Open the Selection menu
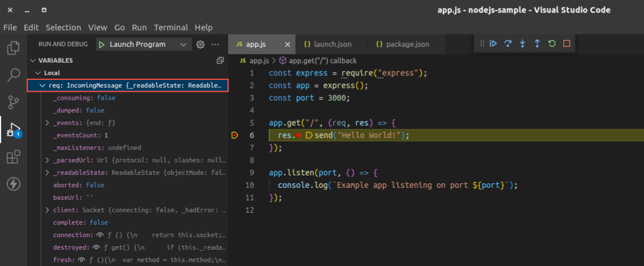Viewport: 644px width, 266px height. (x=63, y=28)
